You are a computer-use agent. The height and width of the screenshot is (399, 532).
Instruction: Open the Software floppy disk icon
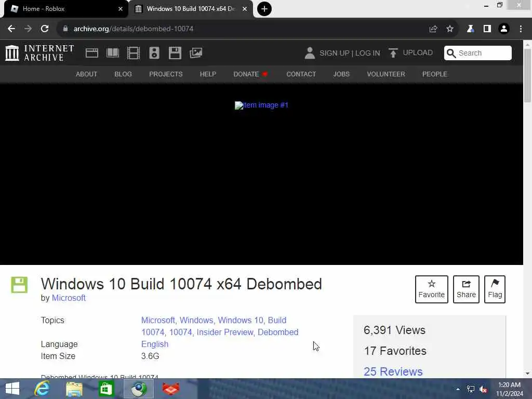click(175, 53)
